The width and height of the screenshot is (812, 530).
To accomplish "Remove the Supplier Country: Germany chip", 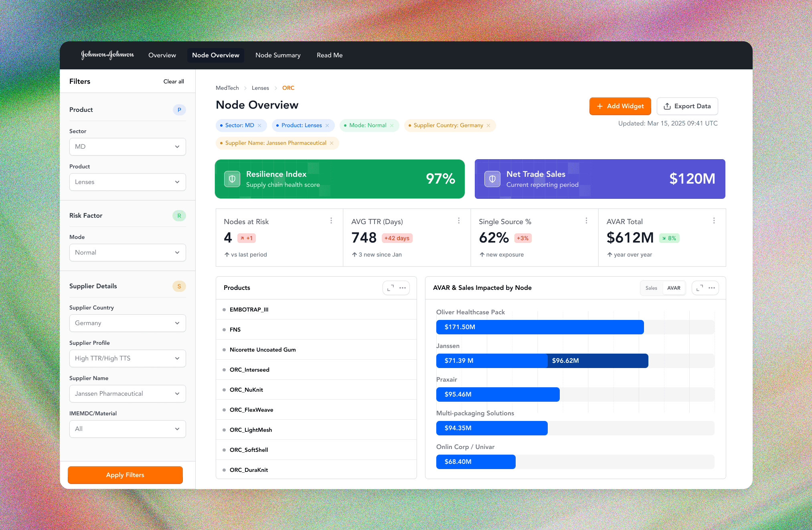I will click(488, 125).
